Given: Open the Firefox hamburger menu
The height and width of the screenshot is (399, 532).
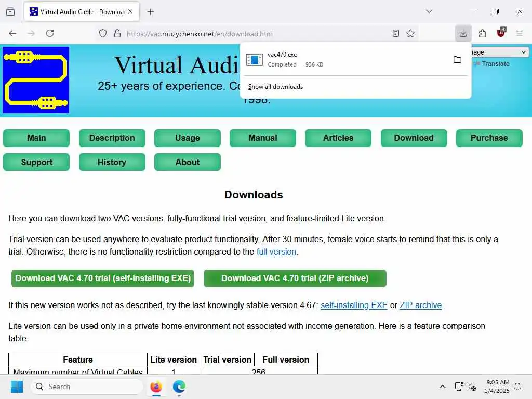Looking at the screenshot, I should 520,33.
